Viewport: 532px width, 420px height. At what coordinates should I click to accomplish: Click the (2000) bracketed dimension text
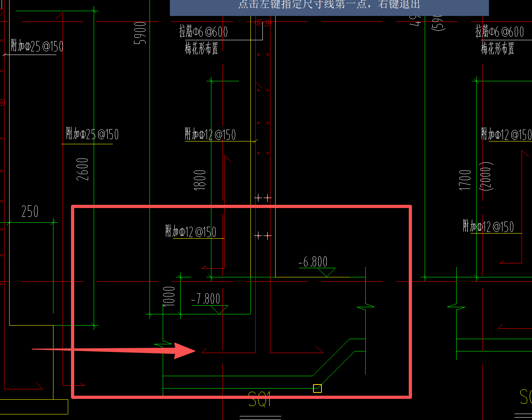tap(486, 176)
